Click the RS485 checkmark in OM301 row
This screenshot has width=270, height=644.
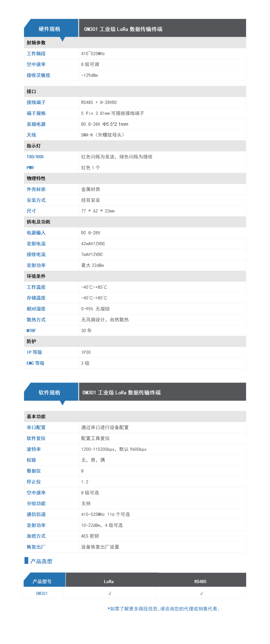pos(201,593)
